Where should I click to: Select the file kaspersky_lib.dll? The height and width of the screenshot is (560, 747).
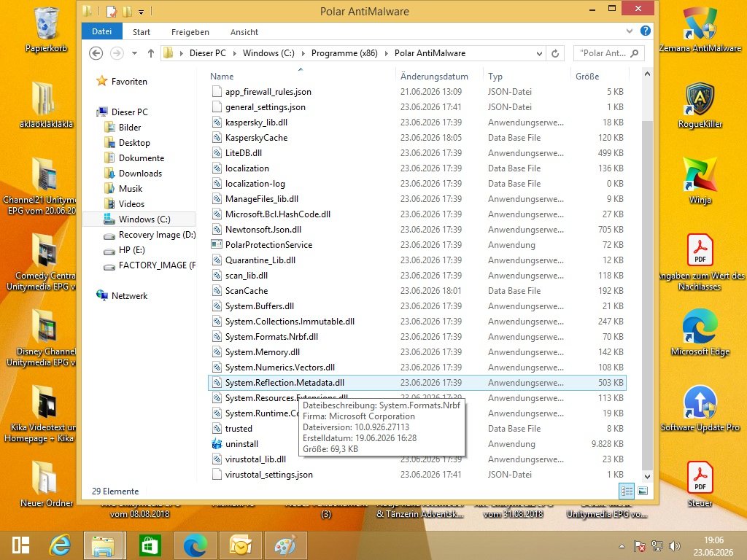[x=256, y=122]
